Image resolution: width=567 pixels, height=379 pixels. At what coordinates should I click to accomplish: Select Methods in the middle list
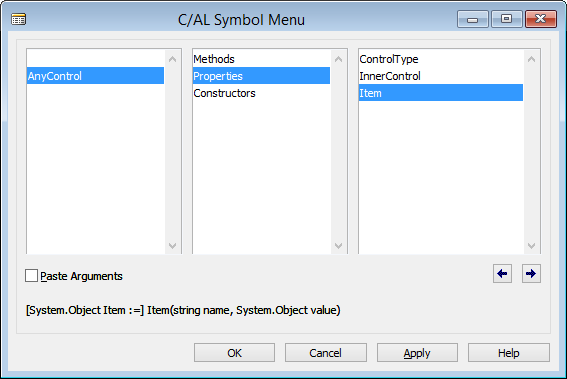261,59
